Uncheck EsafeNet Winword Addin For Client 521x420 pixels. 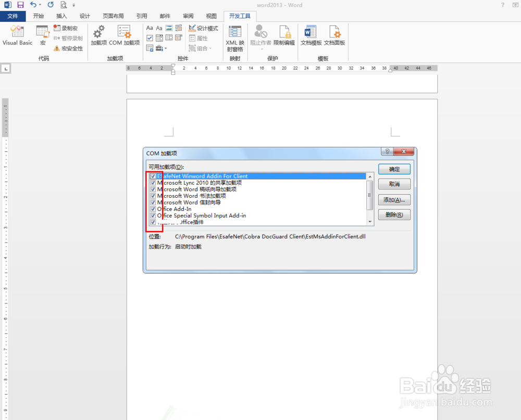pos(153,176)
